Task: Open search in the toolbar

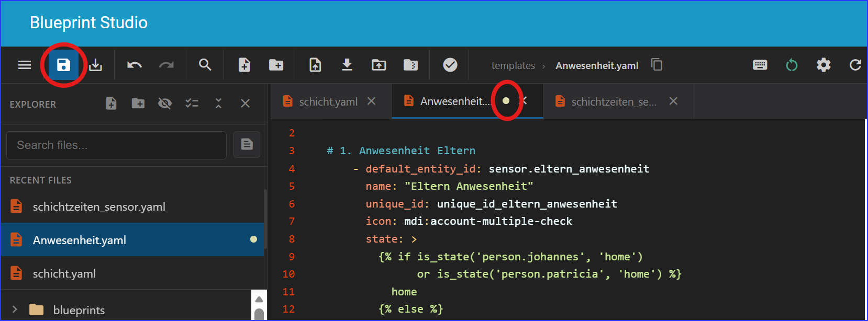Action: click(x=205, y=65)
